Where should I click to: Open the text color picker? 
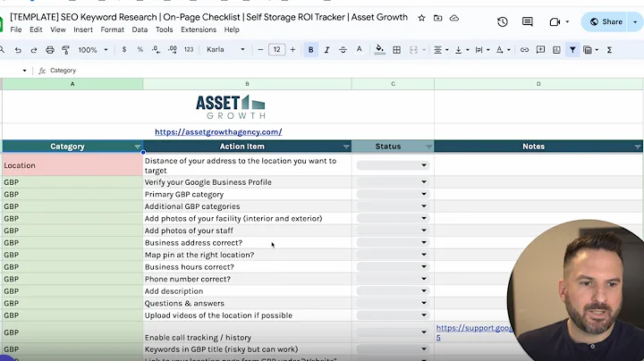[x=359, y=50]
